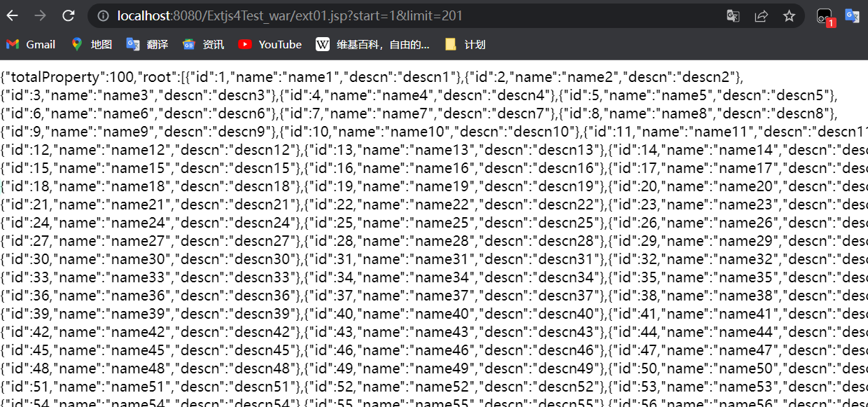Reload the current page
The width and height of the screenshot is (868, 407).
point(69,15)
